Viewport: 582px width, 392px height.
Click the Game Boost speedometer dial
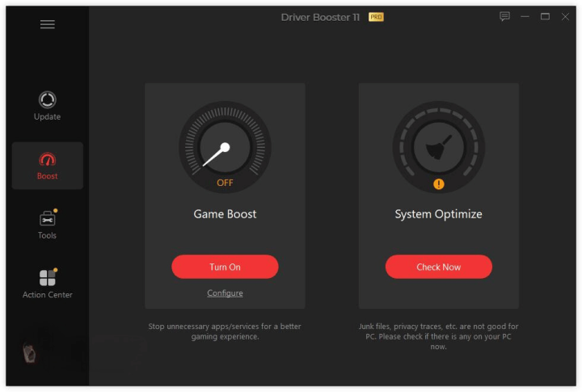(225, 147)
